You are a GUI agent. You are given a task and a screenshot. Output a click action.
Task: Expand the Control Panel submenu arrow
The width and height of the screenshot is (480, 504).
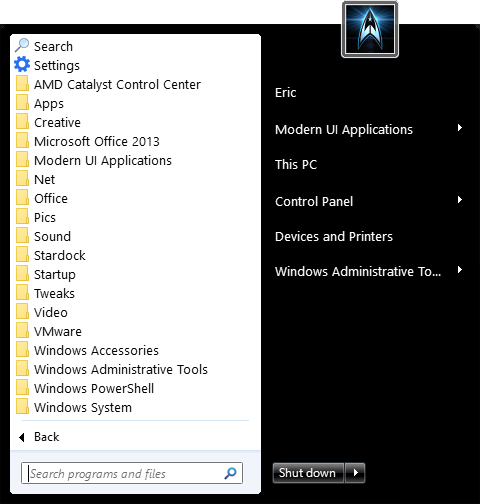460,200
